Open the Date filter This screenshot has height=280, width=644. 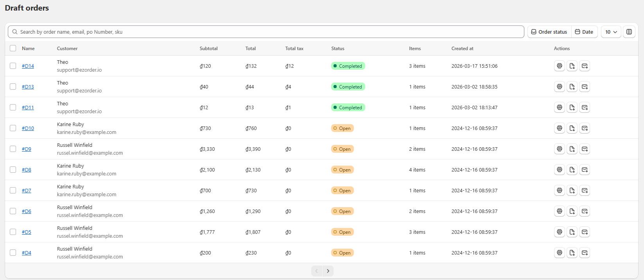coord(585,32)
